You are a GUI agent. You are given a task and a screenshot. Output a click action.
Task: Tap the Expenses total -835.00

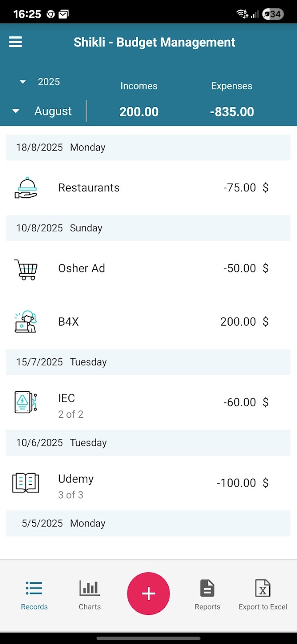tap(232, 111)
